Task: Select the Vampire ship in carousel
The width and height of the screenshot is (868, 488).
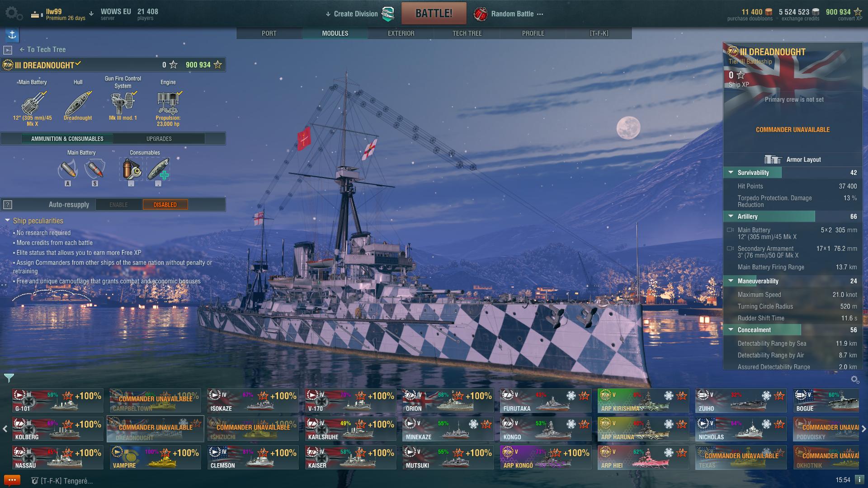Action: coord(155,457)
